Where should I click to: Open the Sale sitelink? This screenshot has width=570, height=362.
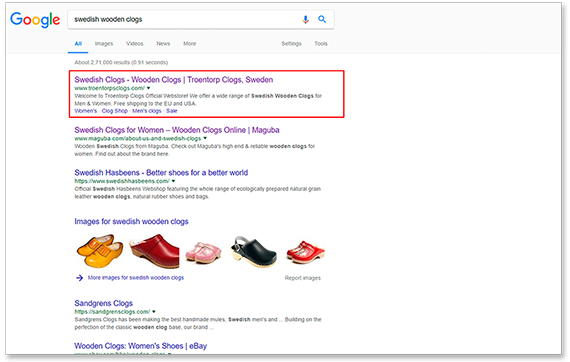point(172,111)
